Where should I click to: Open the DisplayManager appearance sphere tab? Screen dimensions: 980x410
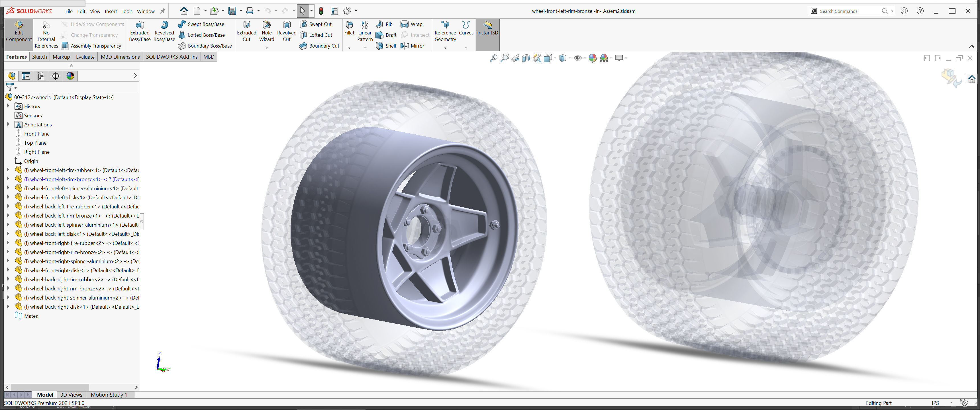70,76
